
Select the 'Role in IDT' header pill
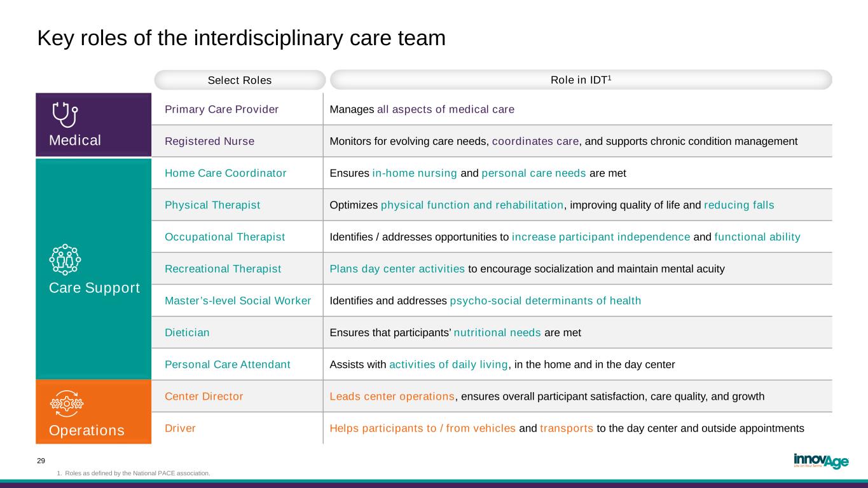pos(581,79)
